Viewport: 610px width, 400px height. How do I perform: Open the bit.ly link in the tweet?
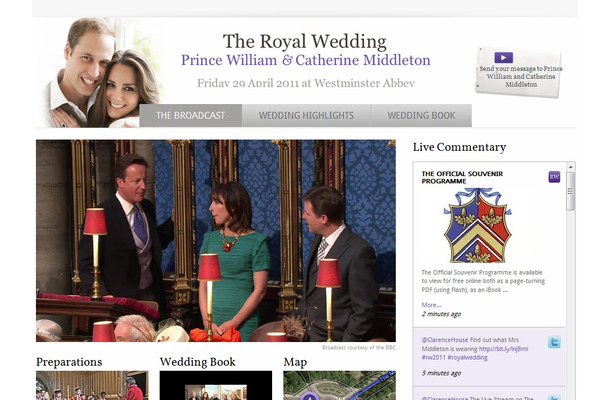tap(503, 349)
